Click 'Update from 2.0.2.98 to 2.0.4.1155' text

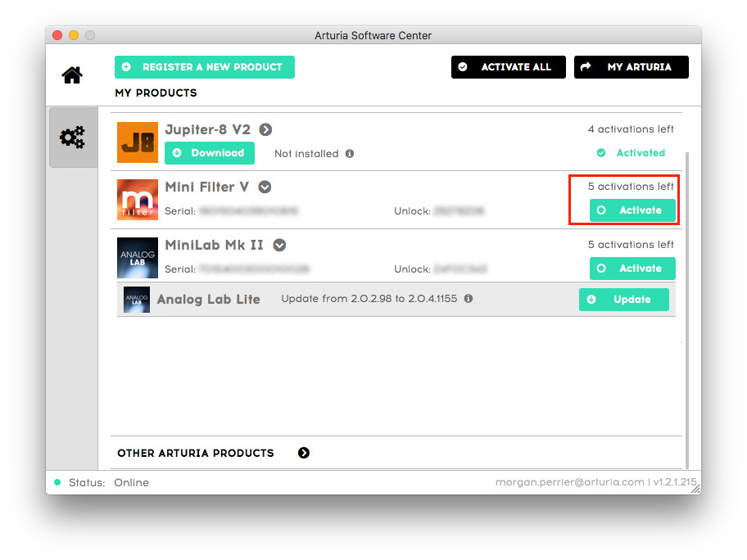coord(369,299)
